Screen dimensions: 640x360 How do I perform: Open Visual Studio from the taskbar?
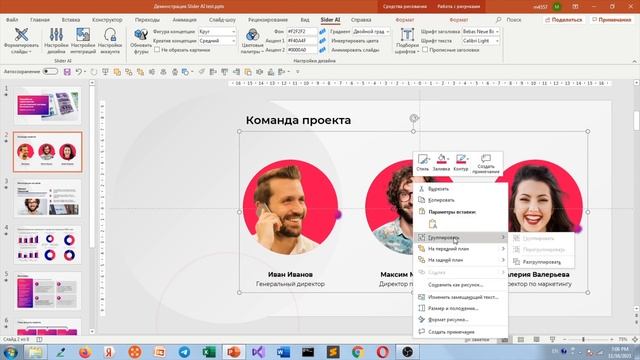pos(258,351)
